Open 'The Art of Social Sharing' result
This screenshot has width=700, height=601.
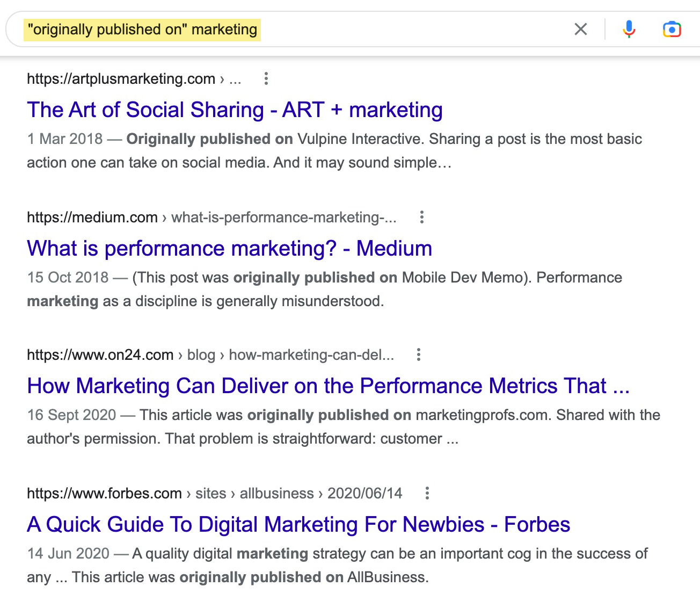click(235, 110)
